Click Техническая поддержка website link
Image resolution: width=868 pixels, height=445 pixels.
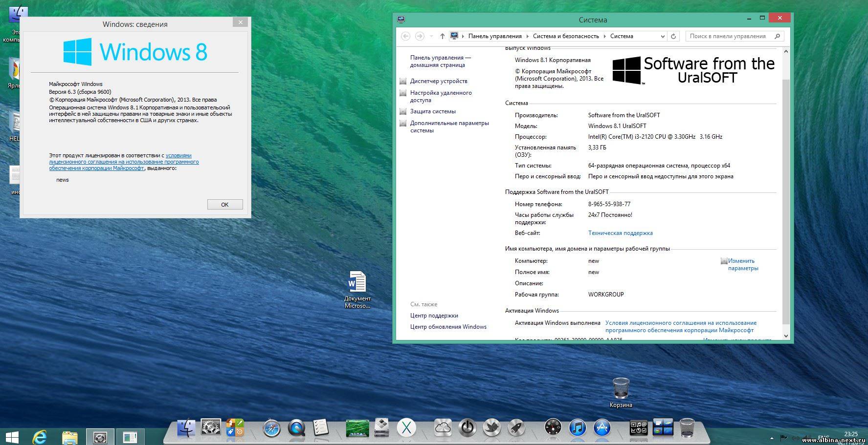(x=620, y=233)
